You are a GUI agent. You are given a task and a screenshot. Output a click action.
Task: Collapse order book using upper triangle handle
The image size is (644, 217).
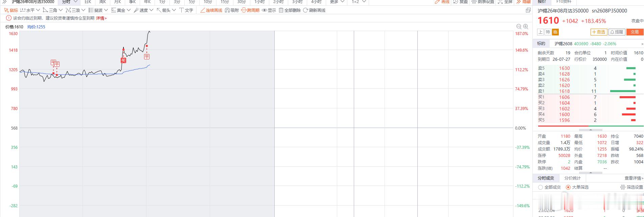click(591, 130)
